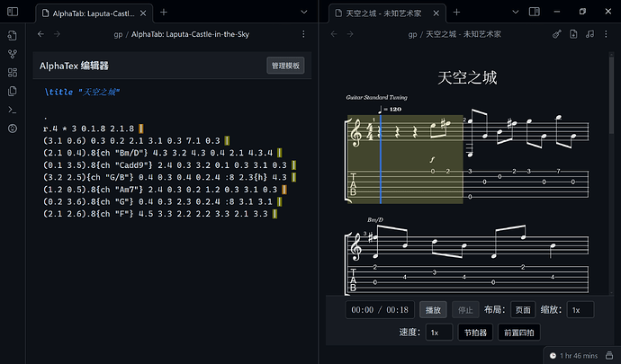Select the AlphaTab: Laputa-Castl... tab
The image size is (621, 364).
point(94,13)
